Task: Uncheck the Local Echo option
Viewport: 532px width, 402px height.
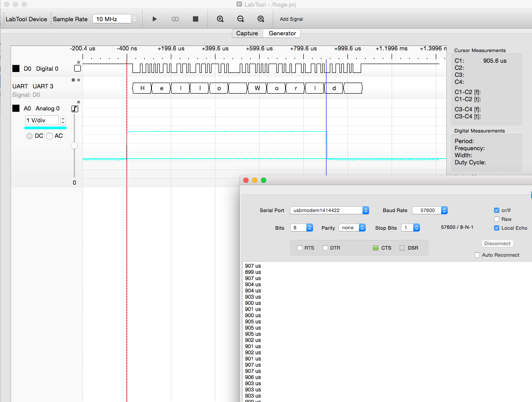Action: tap(497, 228)
